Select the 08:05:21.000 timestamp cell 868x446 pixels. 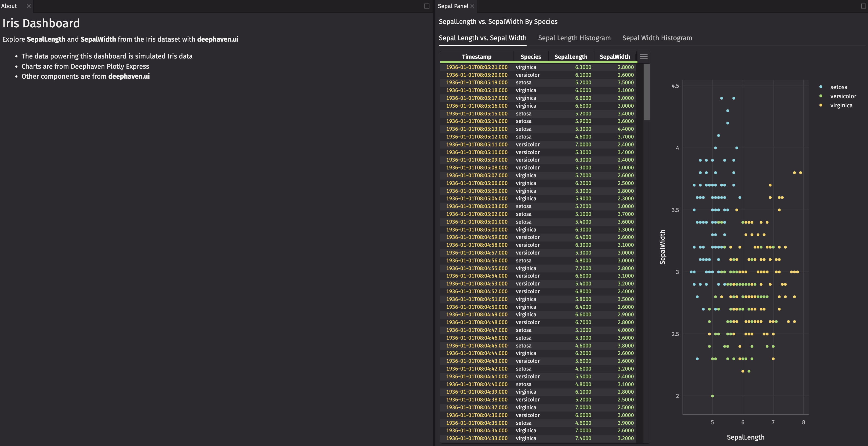476,67
